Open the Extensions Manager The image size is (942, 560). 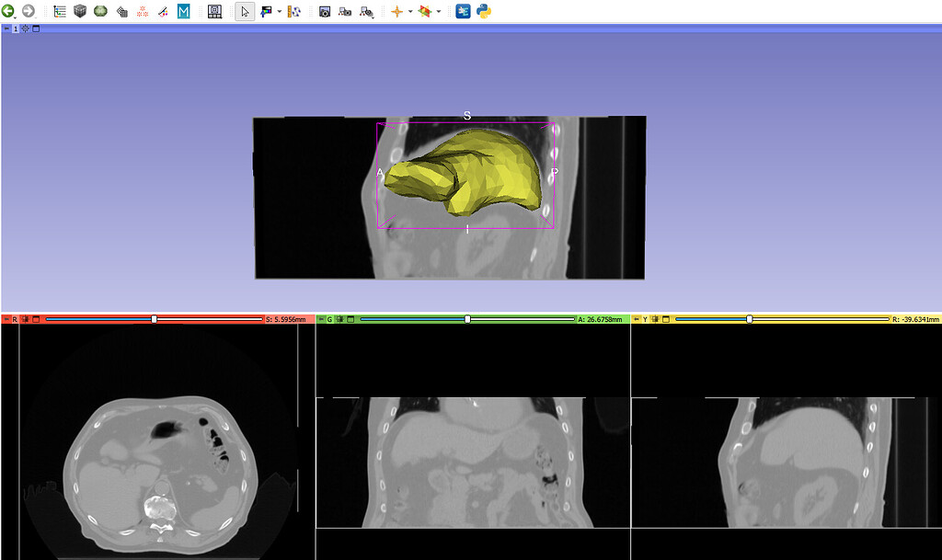463,12
